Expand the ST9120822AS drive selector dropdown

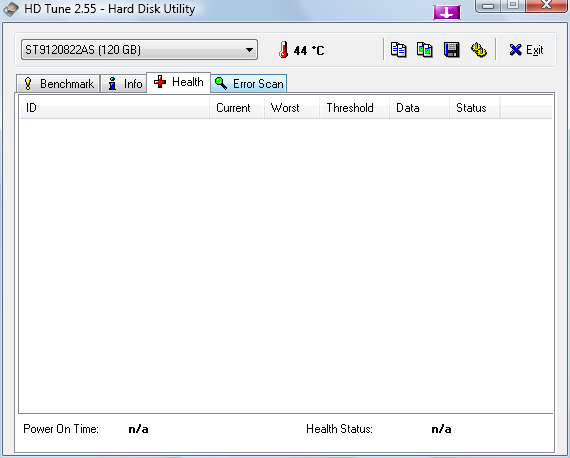139,49
